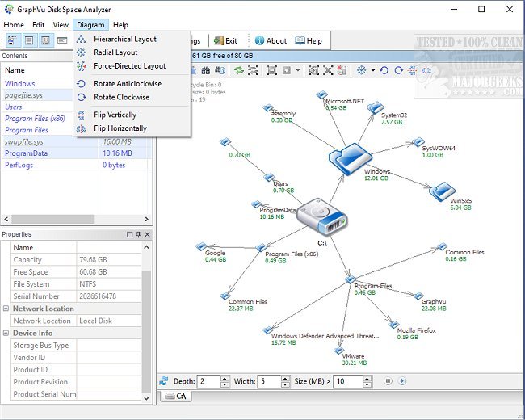Screen dimensions: 525x420
Task: Switch to the C:\ tab at bottom
Action: pos(176,397)
